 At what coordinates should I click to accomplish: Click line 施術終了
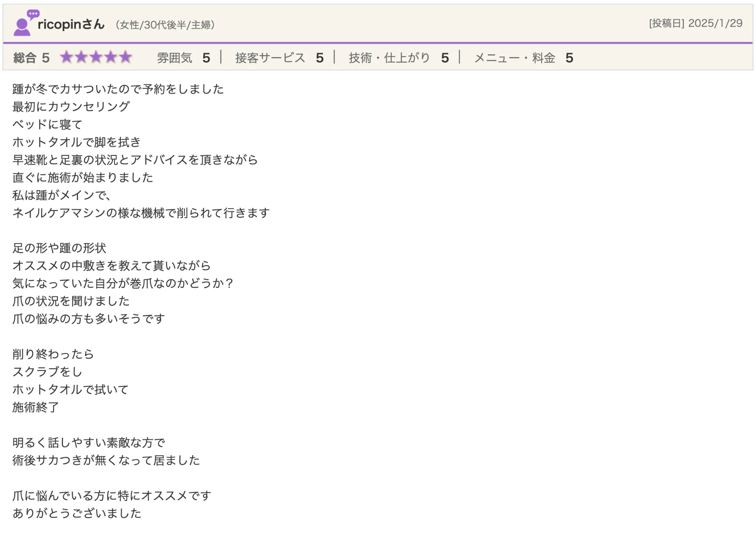coord(36,407)
